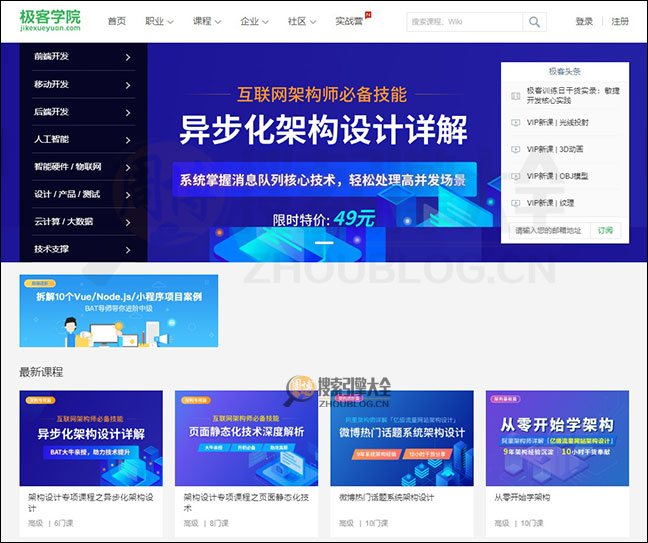
Task: Open the 职业 dropdown menu
Action: [x=159, y=21]
